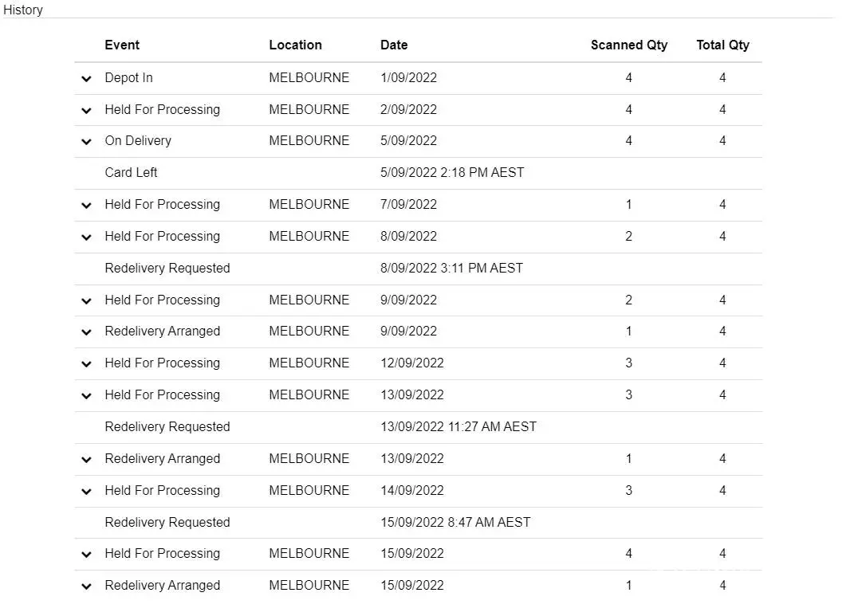Click the Scanned Qty column header

pos(628,45)
